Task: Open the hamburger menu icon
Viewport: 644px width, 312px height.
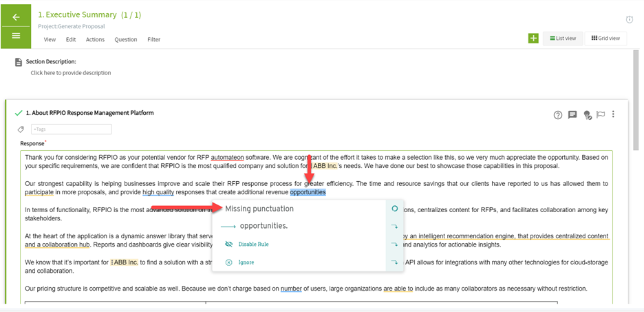Action: click(x=16, y=36)
